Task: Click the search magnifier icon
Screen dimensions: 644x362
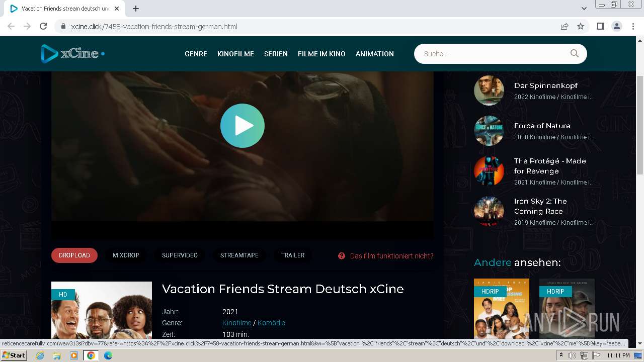Action: click(574, 53)
